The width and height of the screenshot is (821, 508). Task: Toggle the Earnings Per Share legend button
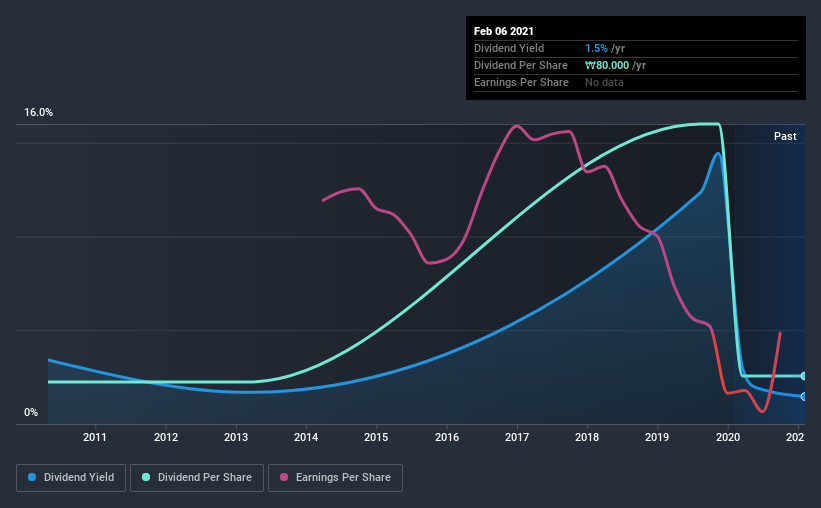335,478
